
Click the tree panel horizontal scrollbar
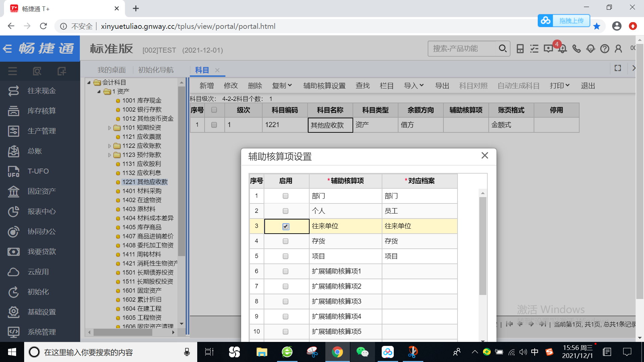[x=123, y=333]
